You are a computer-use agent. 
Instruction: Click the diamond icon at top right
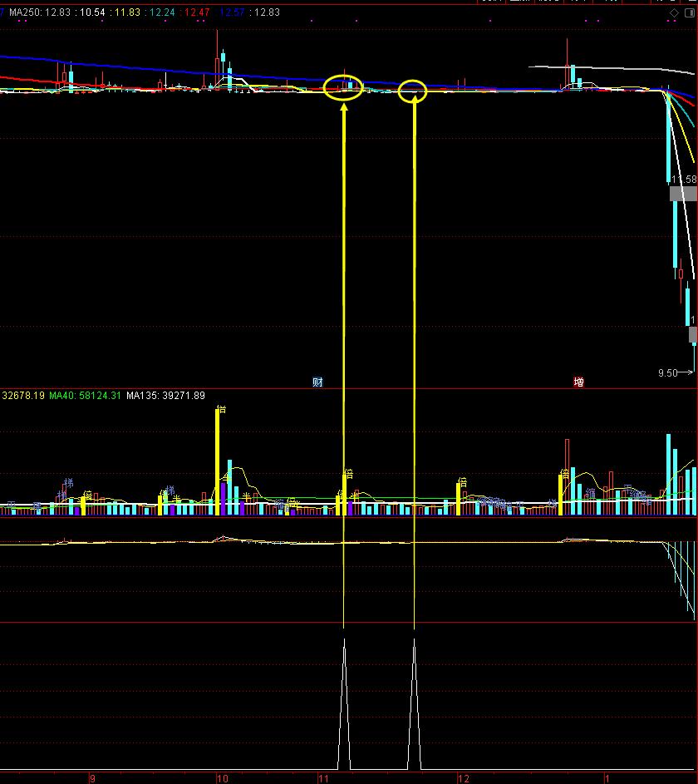click(674, 13)
